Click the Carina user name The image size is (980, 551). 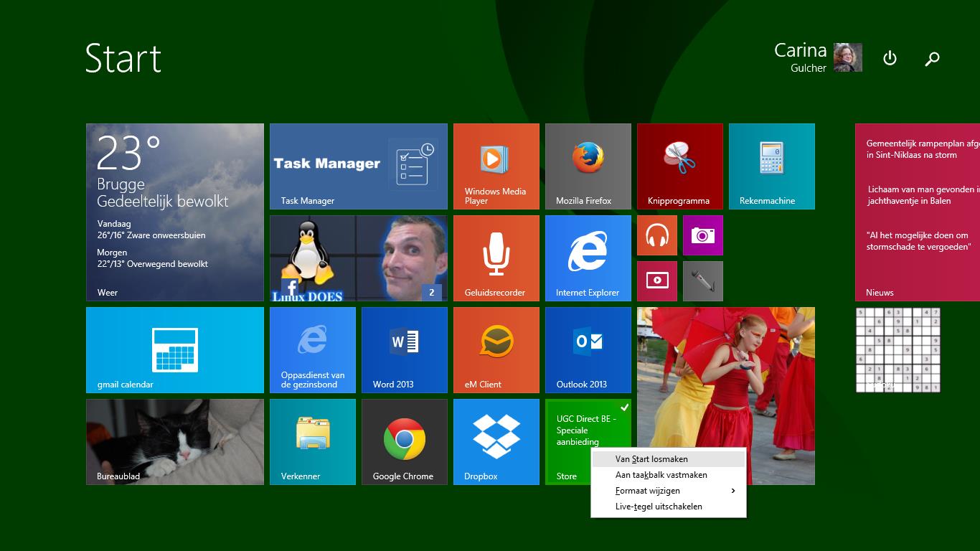point(801,50)
